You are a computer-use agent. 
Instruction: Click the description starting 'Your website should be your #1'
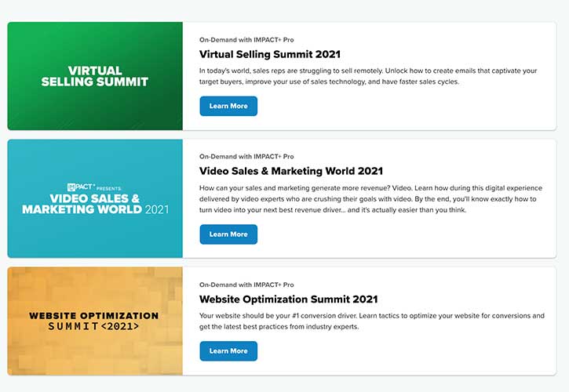pos(371,321)
